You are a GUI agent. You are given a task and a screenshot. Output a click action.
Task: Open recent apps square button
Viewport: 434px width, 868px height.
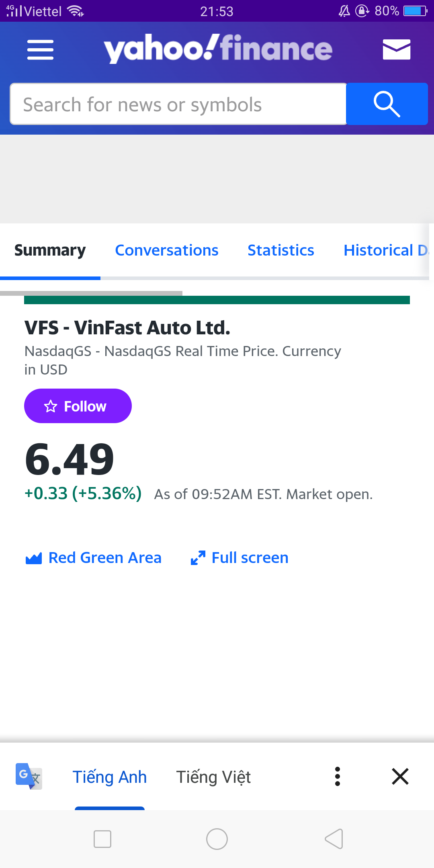(x=102, y=839)
